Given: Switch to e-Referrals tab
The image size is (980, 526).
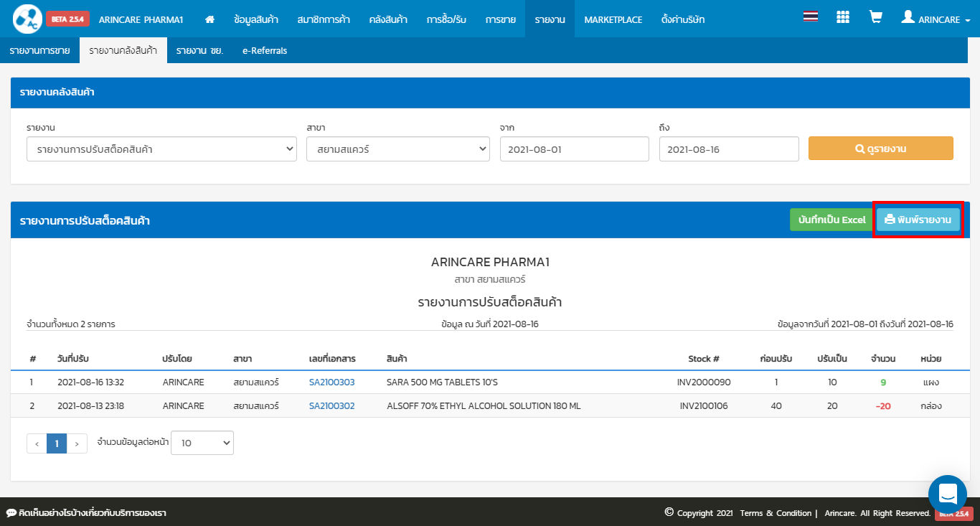Looking at the screenshot, I should point(265,50).
